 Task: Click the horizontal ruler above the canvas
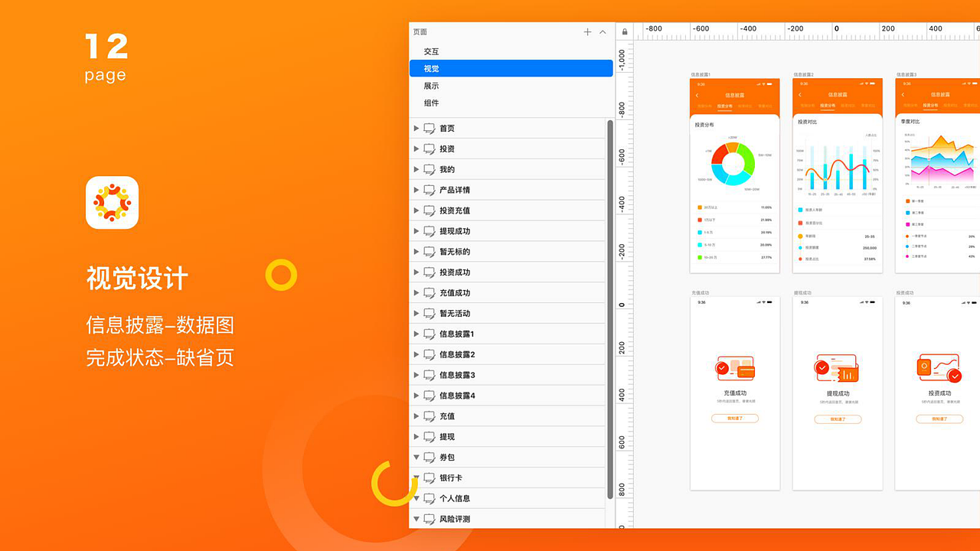[807, 31]
